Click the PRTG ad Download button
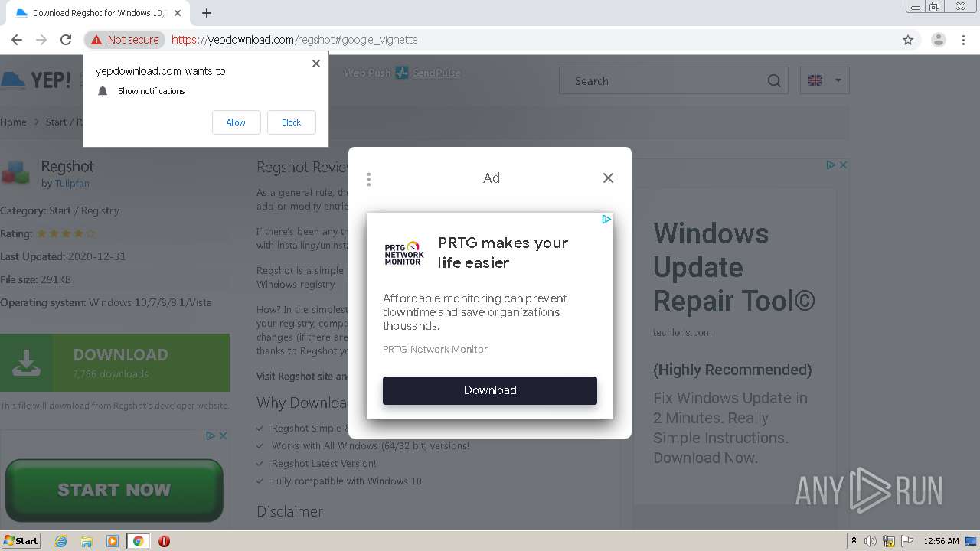Viewport: 980px width, 551px height. tap(490, 390)
